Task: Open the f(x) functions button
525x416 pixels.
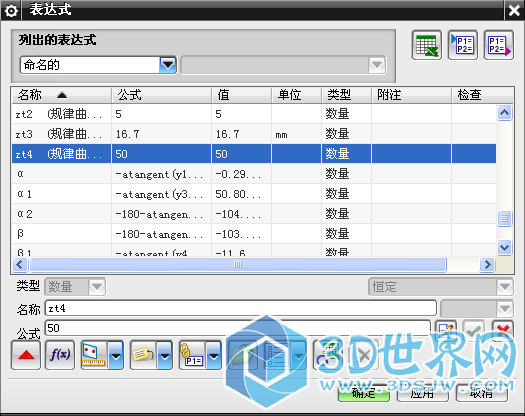Action: pyautogui.click(x=60, y=355)
